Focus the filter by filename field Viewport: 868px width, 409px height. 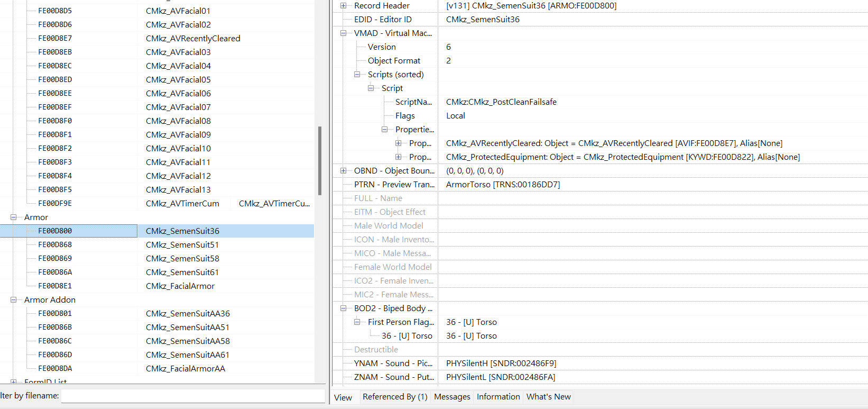point(193,396)
